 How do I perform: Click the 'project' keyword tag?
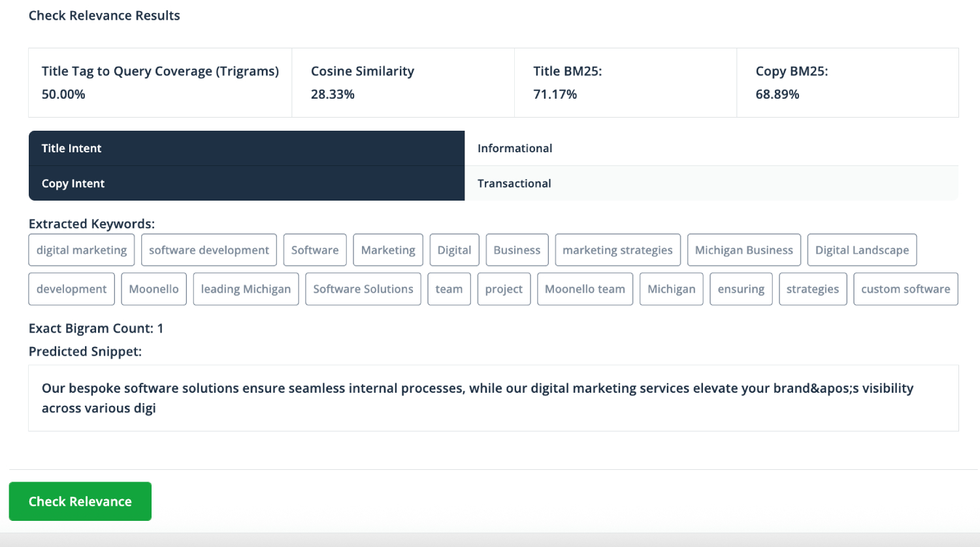pyautogui.click(x=504, y=289)
